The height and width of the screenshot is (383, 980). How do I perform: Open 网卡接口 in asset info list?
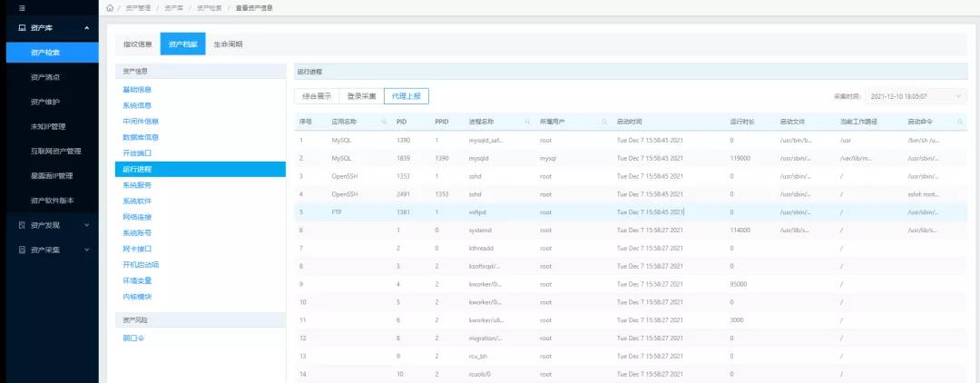point(137,249)
